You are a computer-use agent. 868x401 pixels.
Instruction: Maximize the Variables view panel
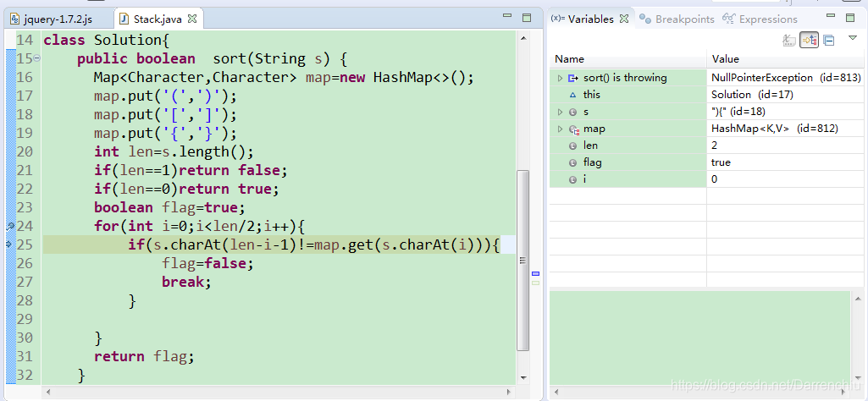[850, 18]
